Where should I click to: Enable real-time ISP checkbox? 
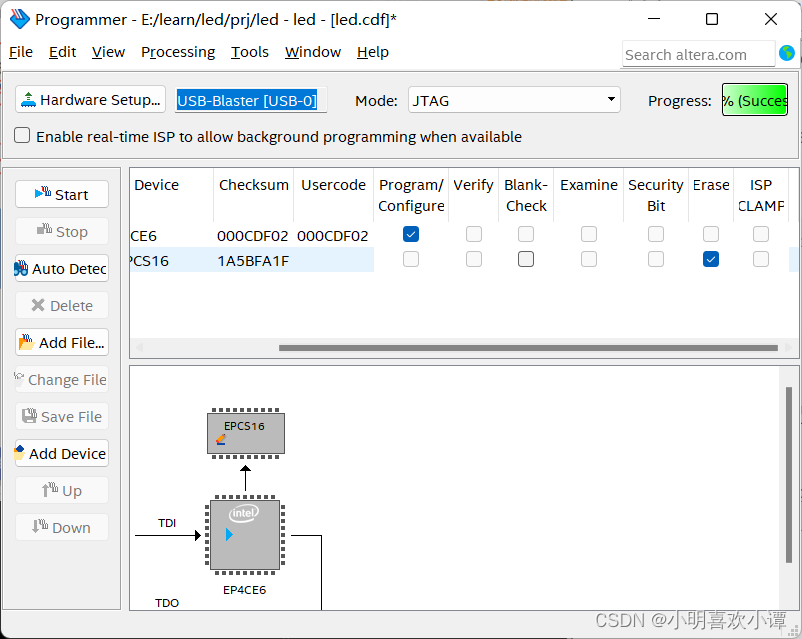pos(22,136)
